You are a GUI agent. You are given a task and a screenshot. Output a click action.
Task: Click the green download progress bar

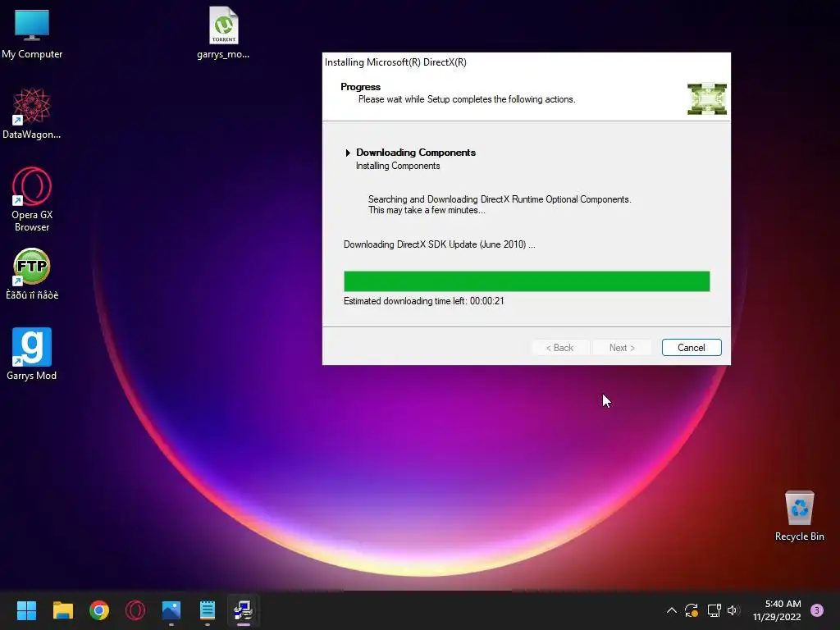[527, 281]
